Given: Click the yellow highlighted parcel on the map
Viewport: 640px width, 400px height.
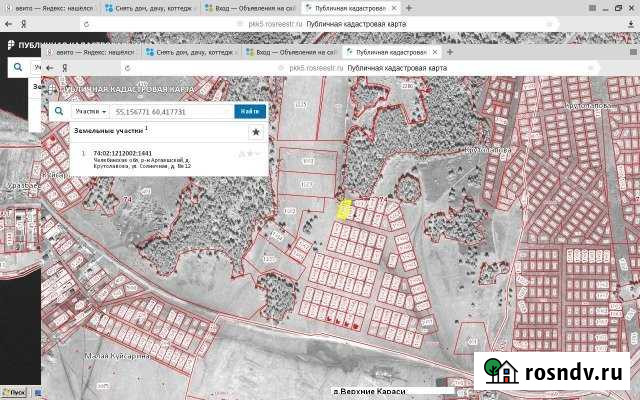Looking at the screenshot, I should 343,209.
